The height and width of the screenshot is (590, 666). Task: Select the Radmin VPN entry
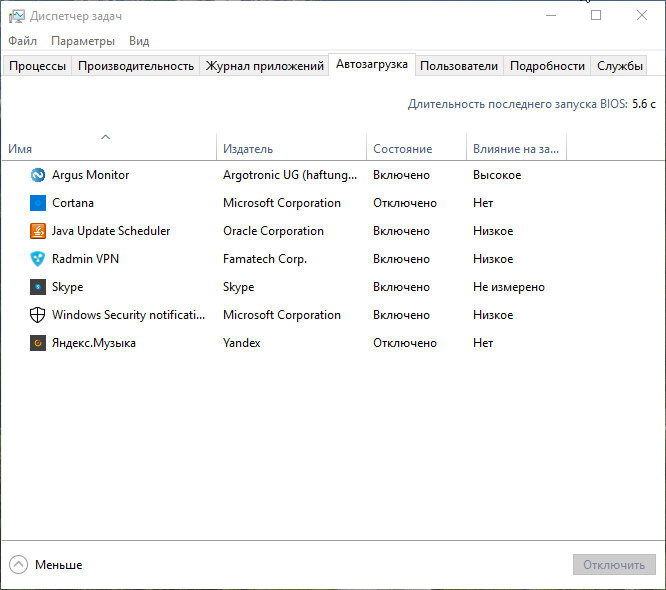point(85,259)
